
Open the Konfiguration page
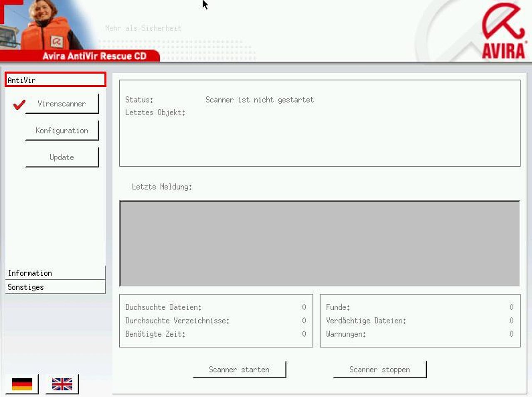pyautogui.click(x=62, y=131)
